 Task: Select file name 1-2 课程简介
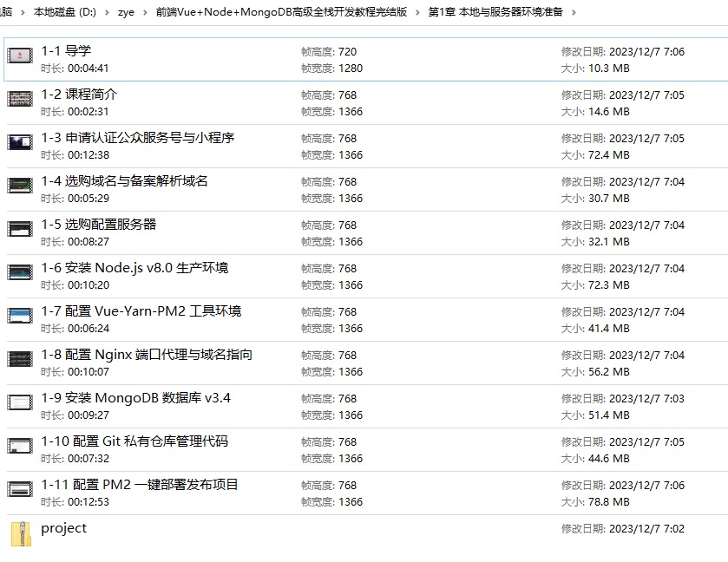coord(79,95)
